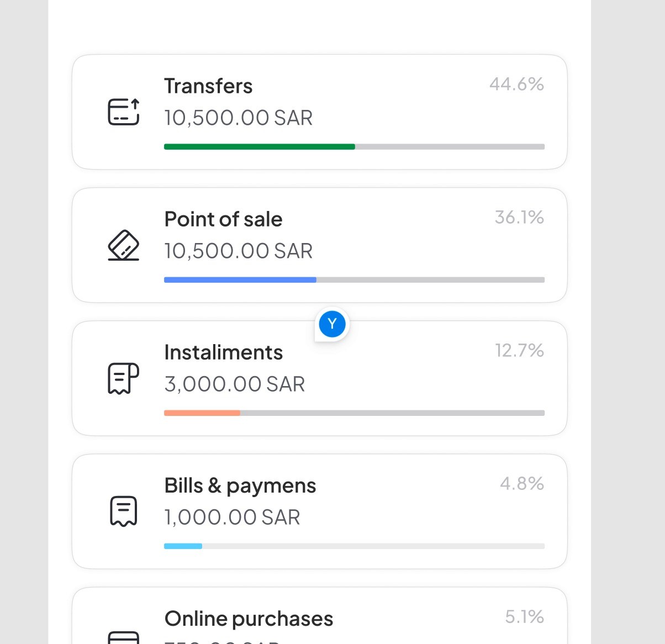Click the Online purchases card icon
The image size is (665, 644).
(x=123, y=638)
